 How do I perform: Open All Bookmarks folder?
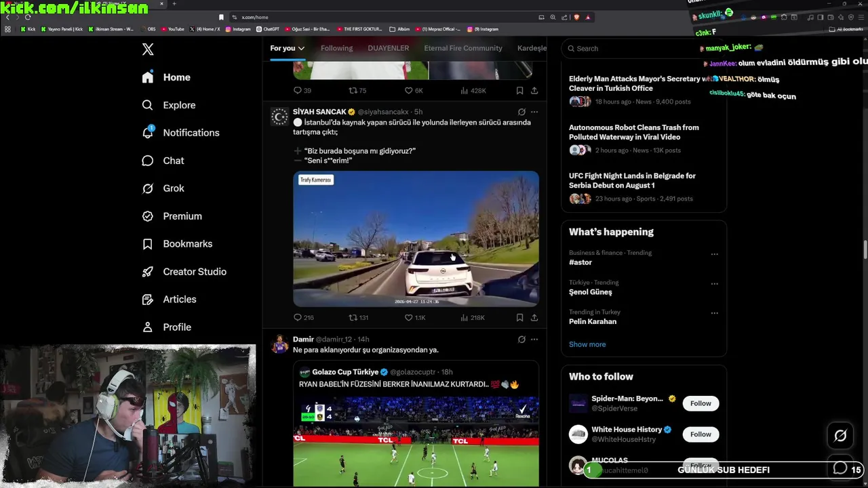point(846,29)
